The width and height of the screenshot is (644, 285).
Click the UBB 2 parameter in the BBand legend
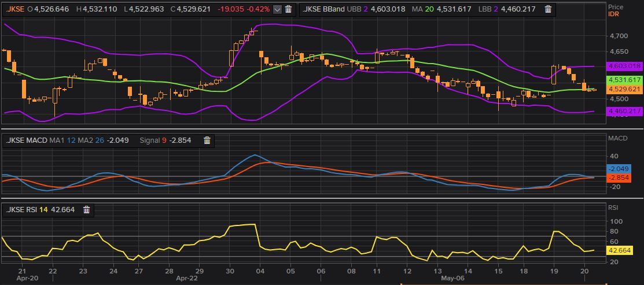(360, 9)
